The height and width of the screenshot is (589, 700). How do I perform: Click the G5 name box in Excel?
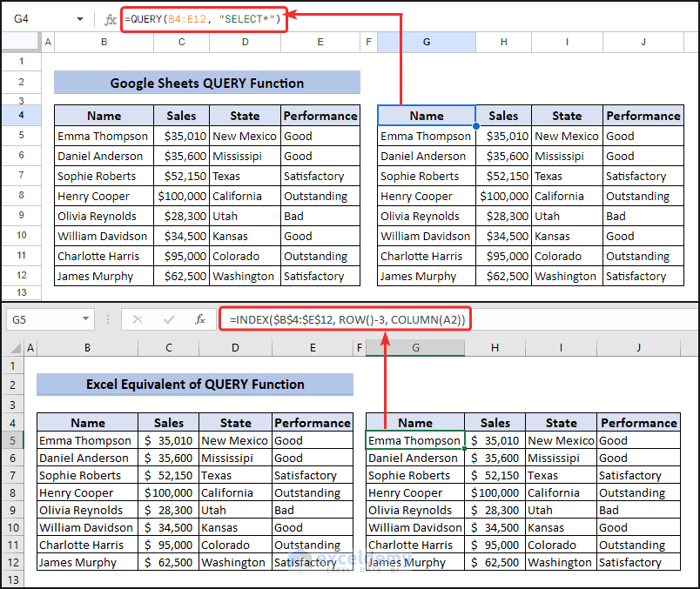[x=19, y=320]
